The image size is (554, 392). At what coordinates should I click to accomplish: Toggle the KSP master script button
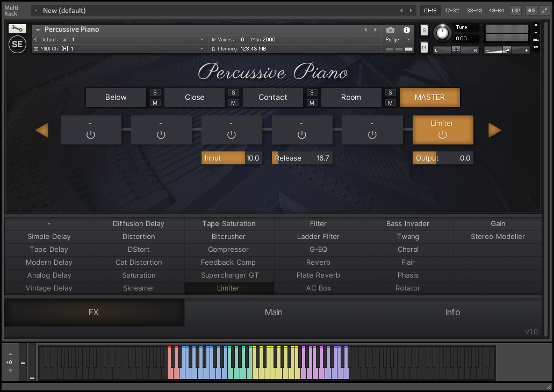pyautogui.click(x=515, y=10)
